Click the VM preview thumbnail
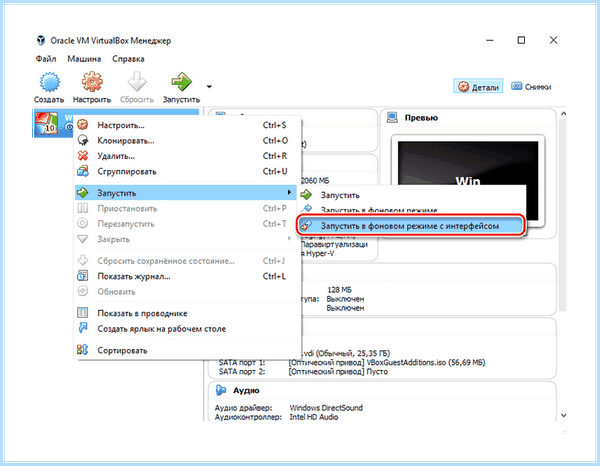This screenshot has height=466, width=600. click(468, 181)
